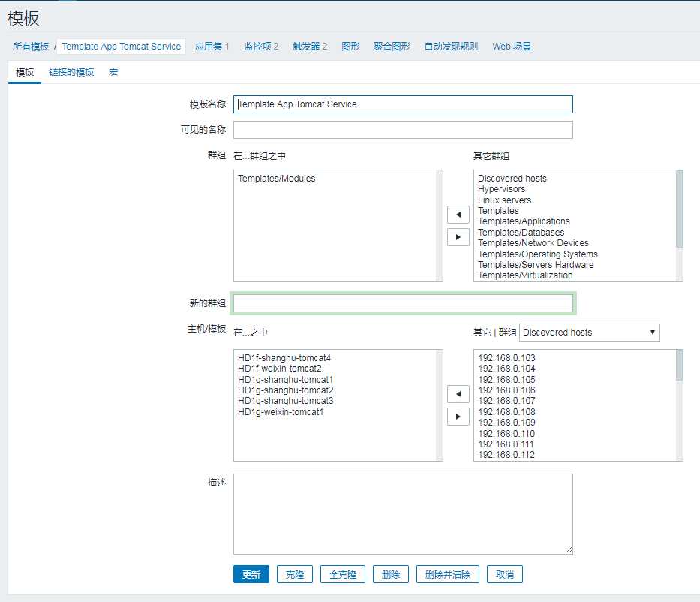This screenshot has width=700, height=602.
Task: Select host 192.168.0.111
Action: coord(506,444)
